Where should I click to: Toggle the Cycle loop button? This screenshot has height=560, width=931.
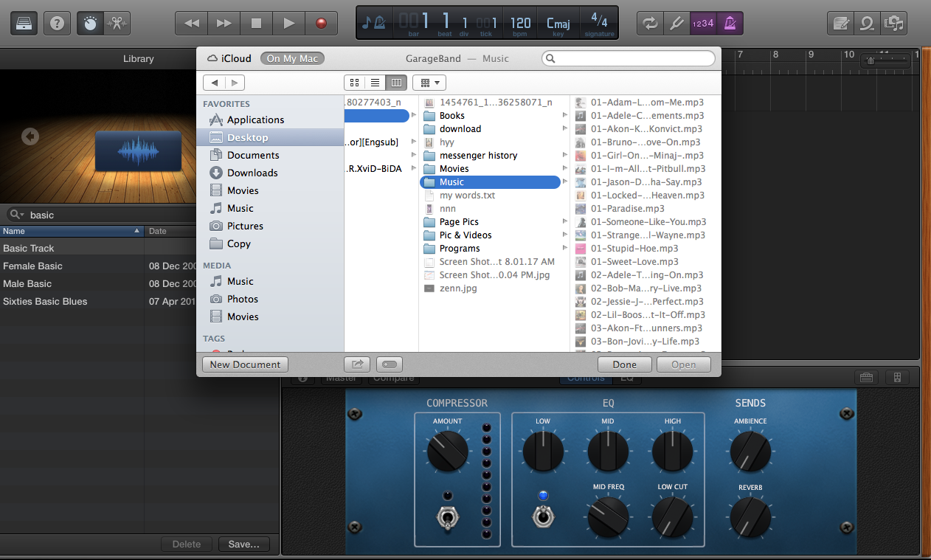pyautogui.click(x=649, y=23)
